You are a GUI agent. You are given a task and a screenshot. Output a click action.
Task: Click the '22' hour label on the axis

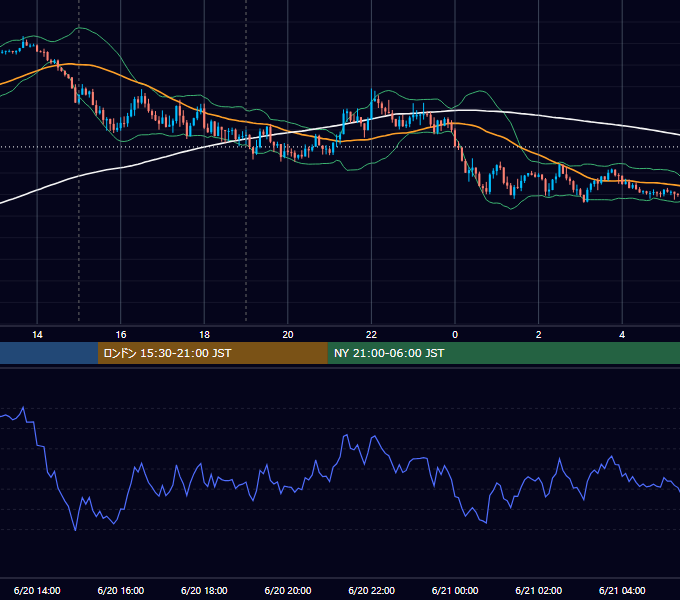click(x=371, y=335)
